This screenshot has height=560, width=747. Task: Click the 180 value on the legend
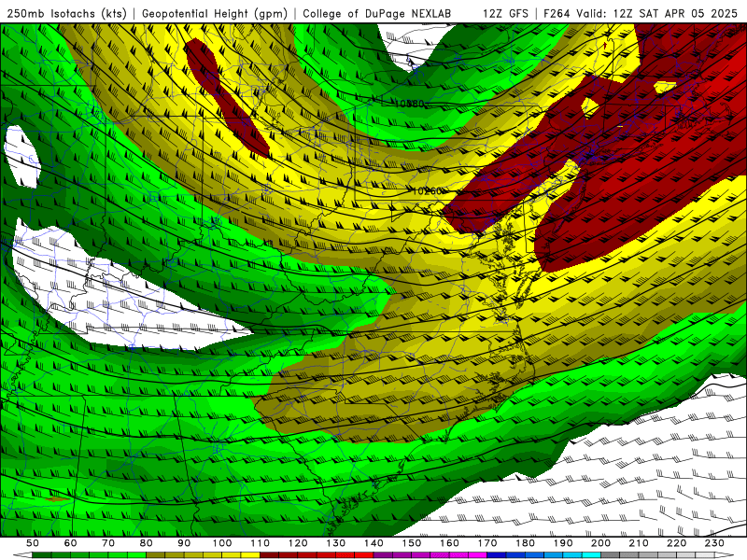coord(526,543)
